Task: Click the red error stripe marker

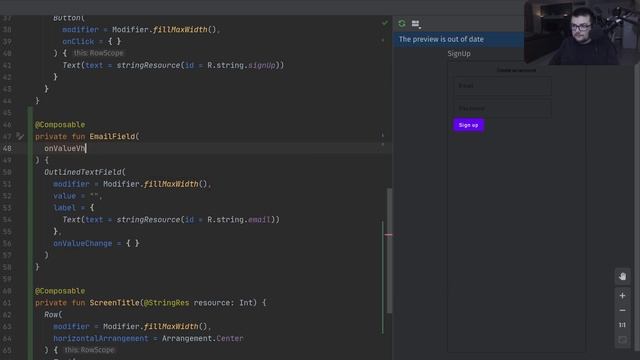Action: [388, 235]
